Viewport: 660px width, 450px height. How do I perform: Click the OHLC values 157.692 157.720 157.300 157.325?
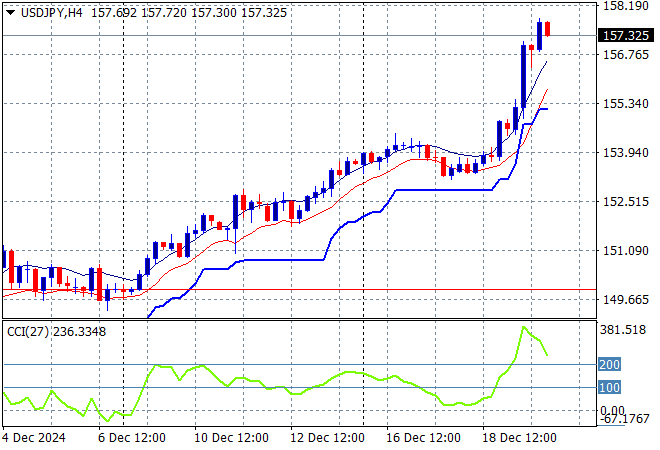pos(189,13)
